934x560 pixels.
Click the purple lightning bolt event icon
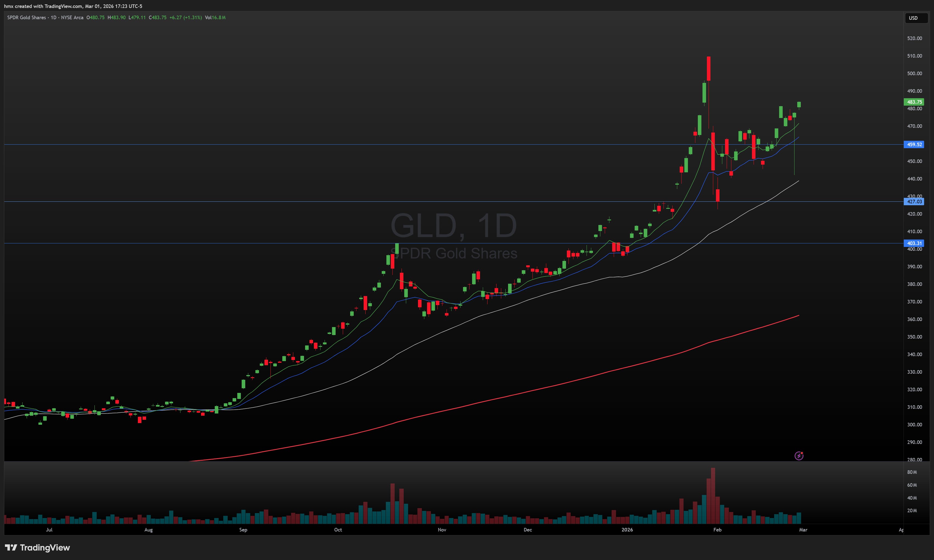tap(799, 456)
